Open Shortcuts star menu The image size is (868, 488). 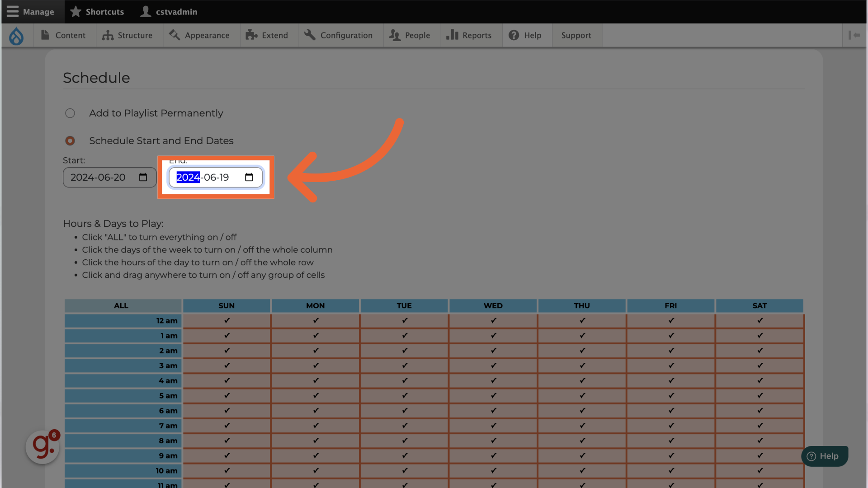[x=97, y=12]
